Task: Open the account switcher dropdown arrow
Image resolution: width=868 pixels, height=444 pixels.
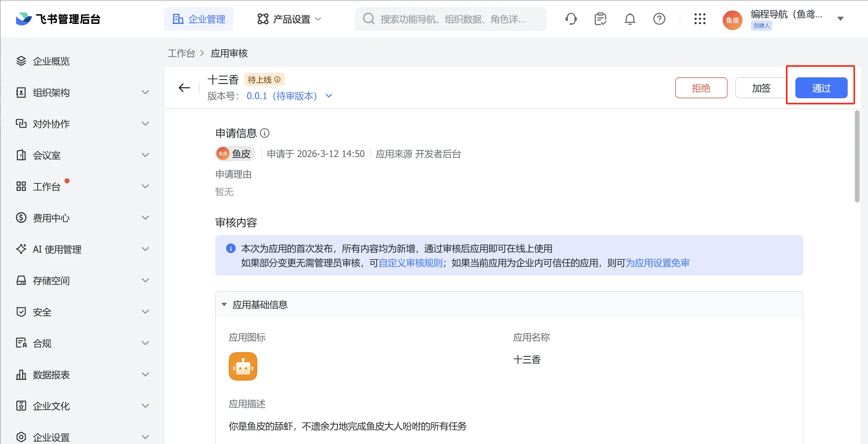Action: tap(841, 19)
